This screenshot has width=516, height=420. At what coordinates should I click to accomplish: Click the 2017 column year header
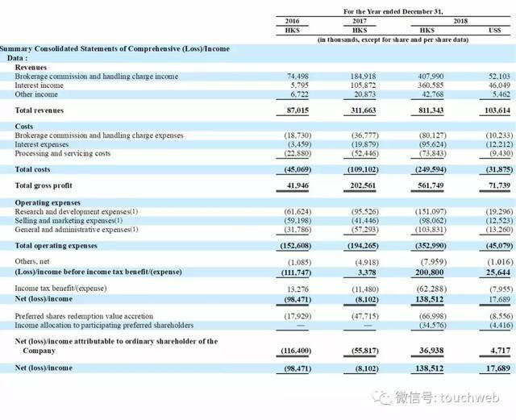click(360, 21)
